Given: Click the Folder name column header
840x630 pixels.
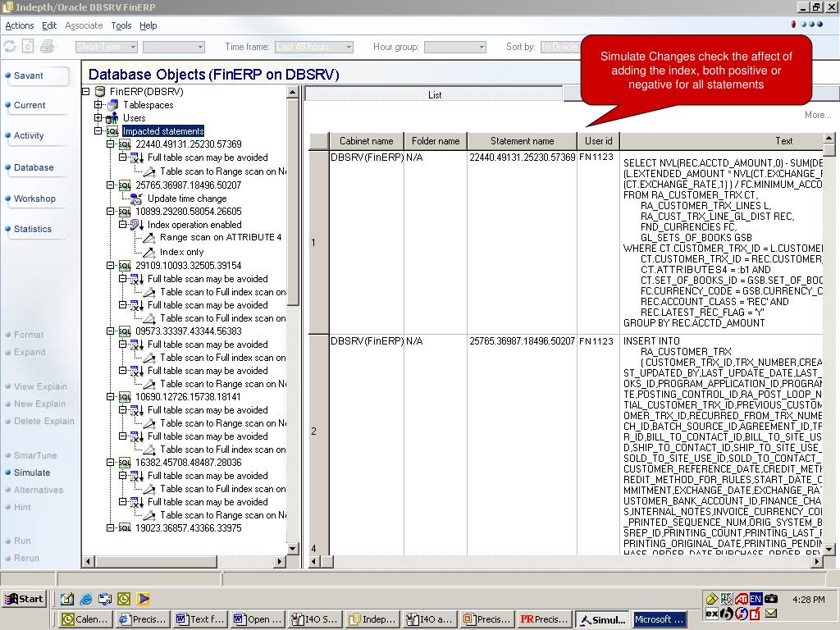Looking at the screenshot, I should pyautogui.click(x=436, y=141).
